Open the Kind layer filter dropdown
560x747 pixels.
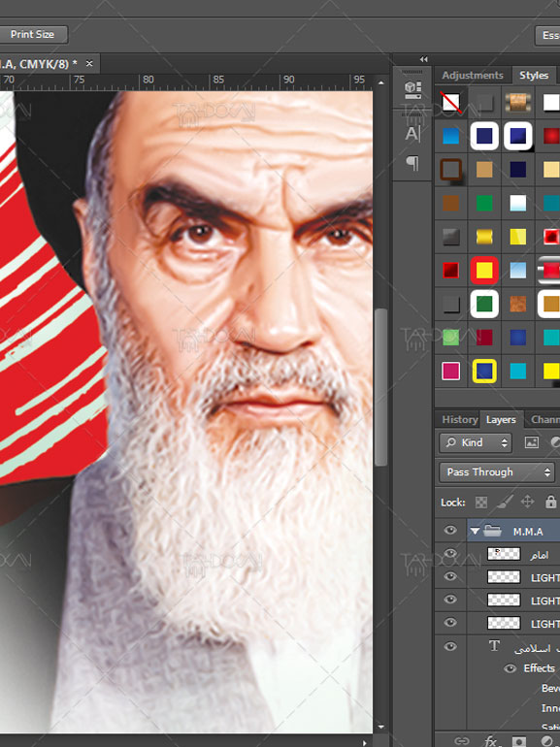(x=476, y=442)
